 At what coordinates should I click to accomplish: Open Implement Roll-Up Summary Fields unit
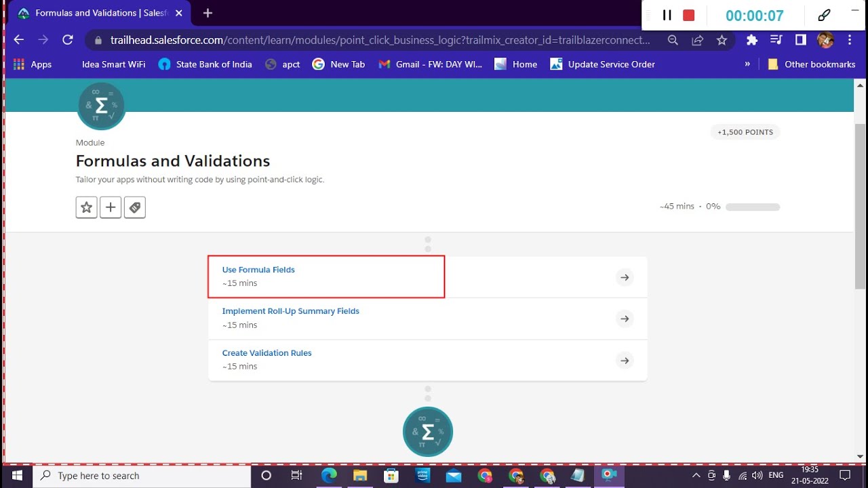291,311
